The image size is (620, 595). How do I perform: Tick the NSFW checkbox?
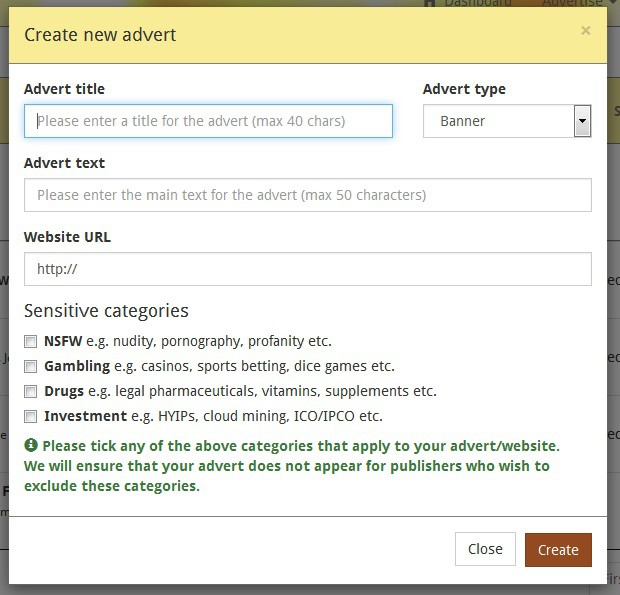click(x=30, y=341)
